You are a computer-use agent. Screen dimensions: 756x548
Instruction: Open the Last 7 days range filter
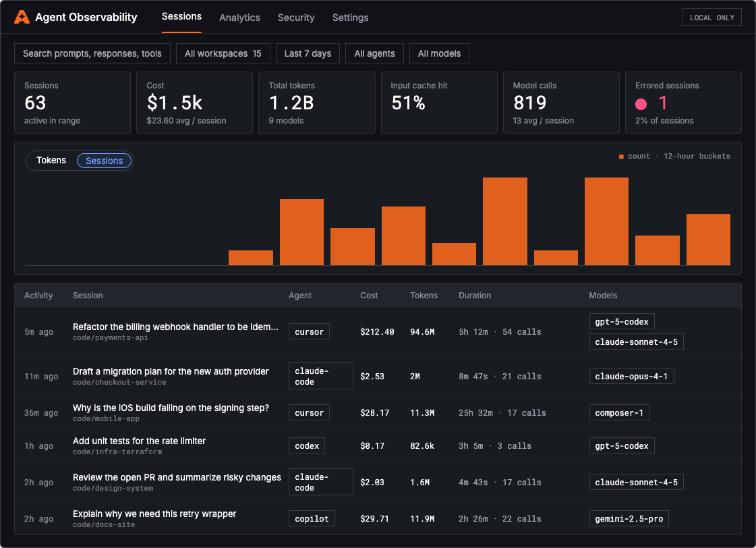pos(308,53)
